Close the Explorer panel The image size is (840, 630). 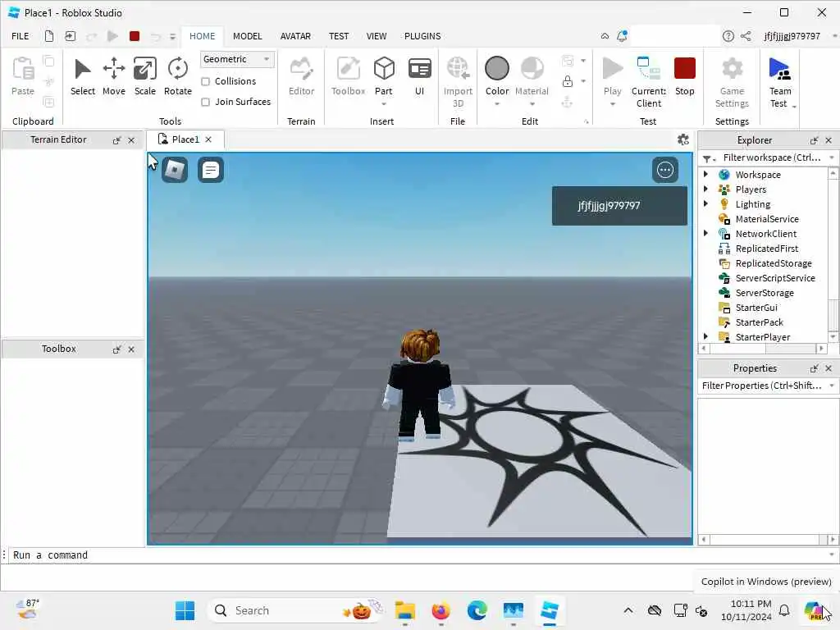click(x=829, y=140)
